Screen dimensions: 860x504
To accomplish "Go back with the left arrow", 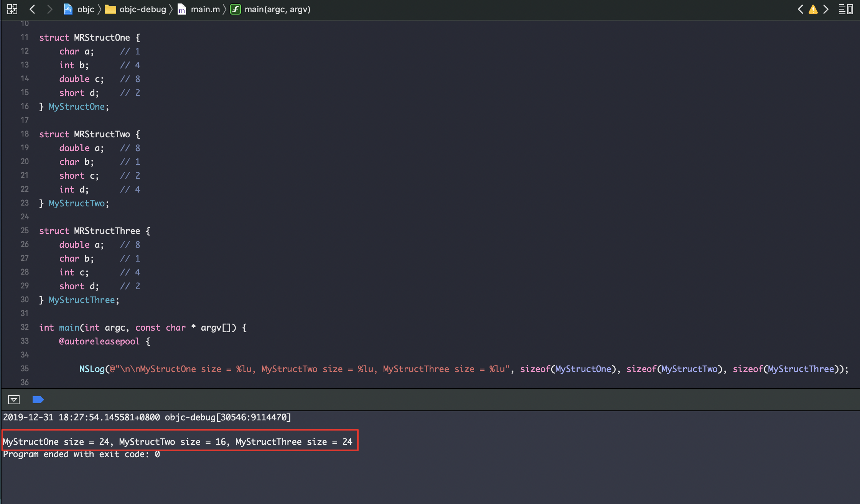I will [x=33, y=9].
